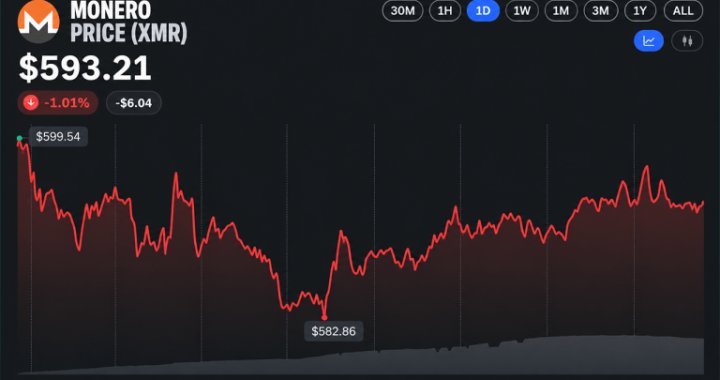Select the 3M time range
The width and height of the screenshot is (720, 380).
tap(601, 11)
